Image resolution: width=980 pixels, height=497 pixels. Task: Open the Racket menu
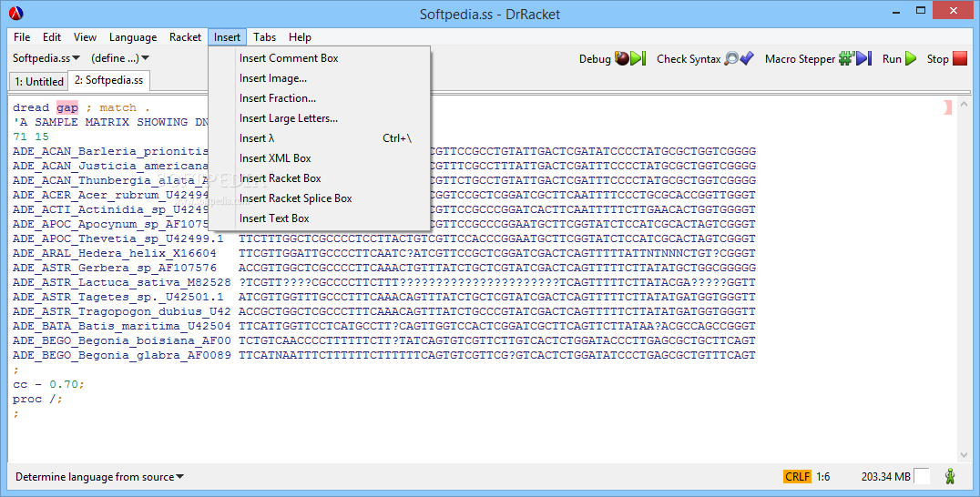pos(185,36)
